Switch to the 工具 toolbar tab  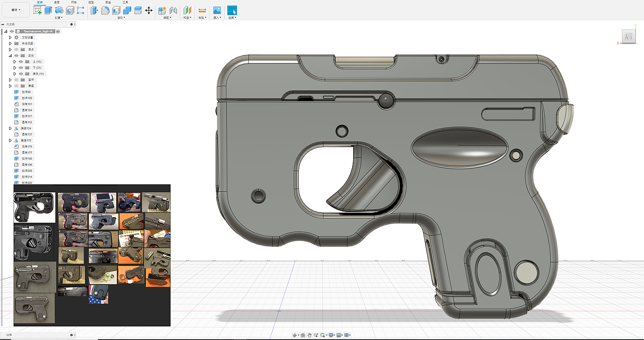pos(125,2)
